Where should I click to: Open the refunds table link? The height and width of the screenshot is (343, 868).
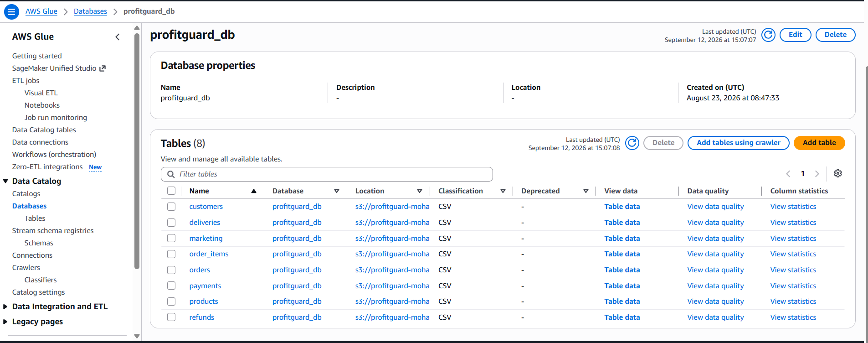(x=202, y=317)
